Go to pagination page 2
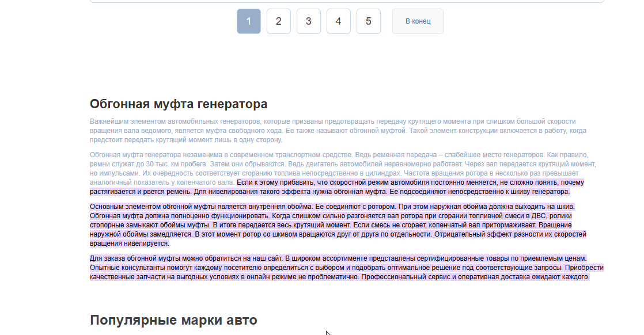The image size is (644, 335). pos(278,21)
